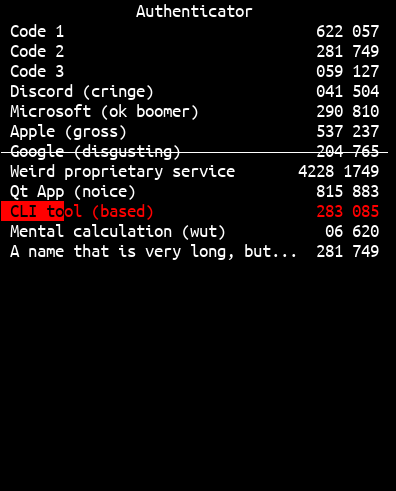This screenshot has height=491, width=396.
Task: Copy code 622 057
Action: point(347,31)
